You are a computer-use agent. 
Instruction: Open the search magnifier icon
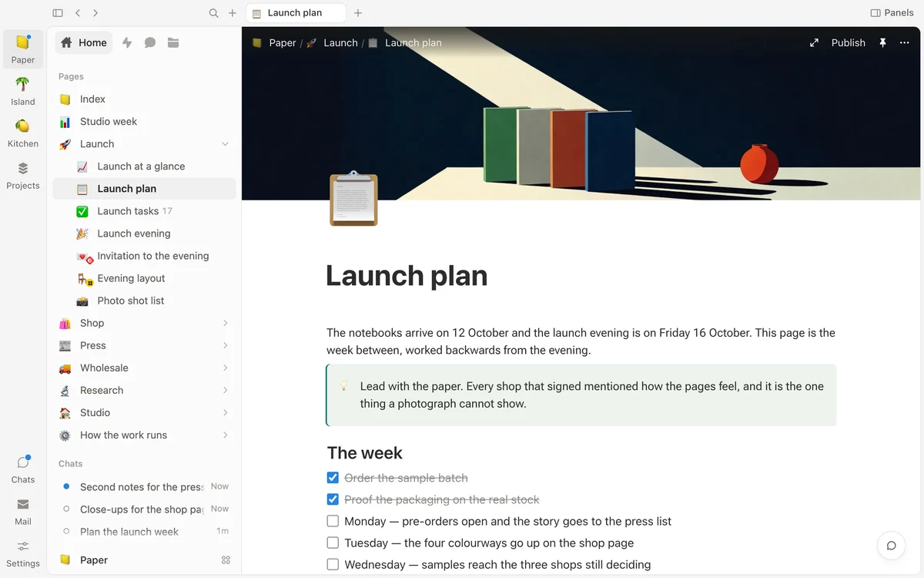(214, 13)
